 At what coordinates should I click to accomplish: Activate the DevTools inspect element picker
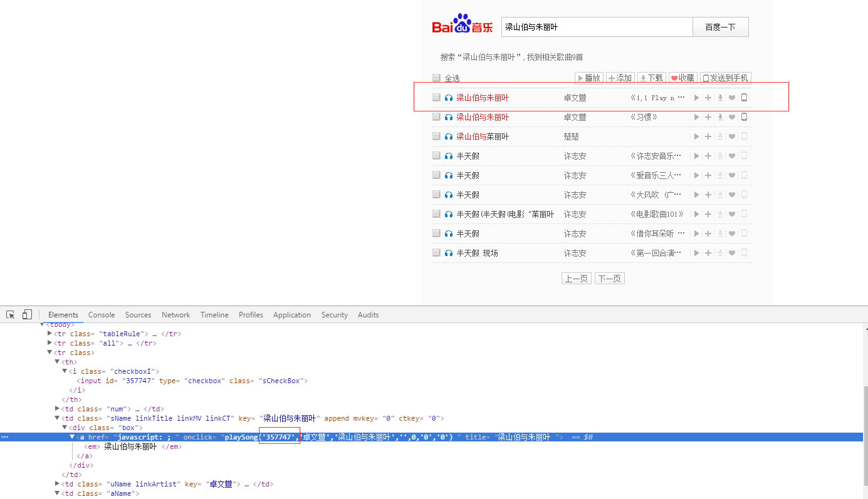[x=11, y=314]
